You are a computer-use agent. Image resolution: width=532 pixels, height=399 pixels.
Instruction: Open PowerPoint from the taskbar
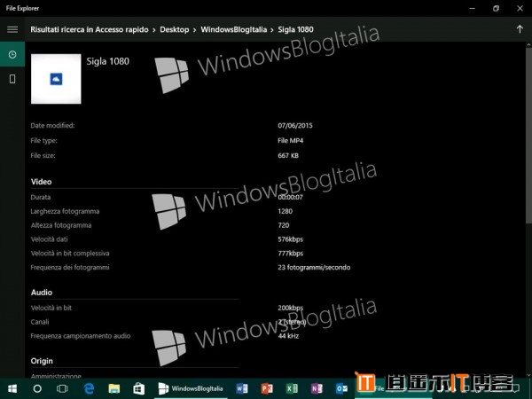click(x=267, y=388)
